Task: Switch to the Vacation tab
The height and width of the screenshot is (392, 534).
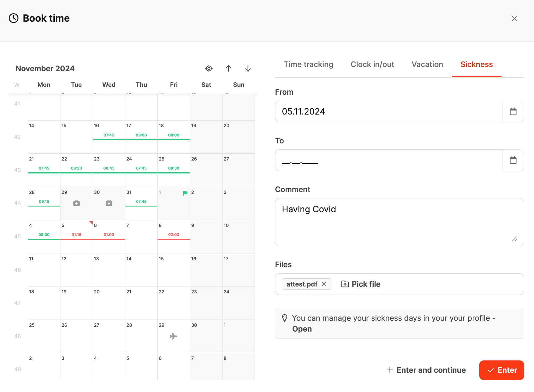Action: click(x=427, y=65)
